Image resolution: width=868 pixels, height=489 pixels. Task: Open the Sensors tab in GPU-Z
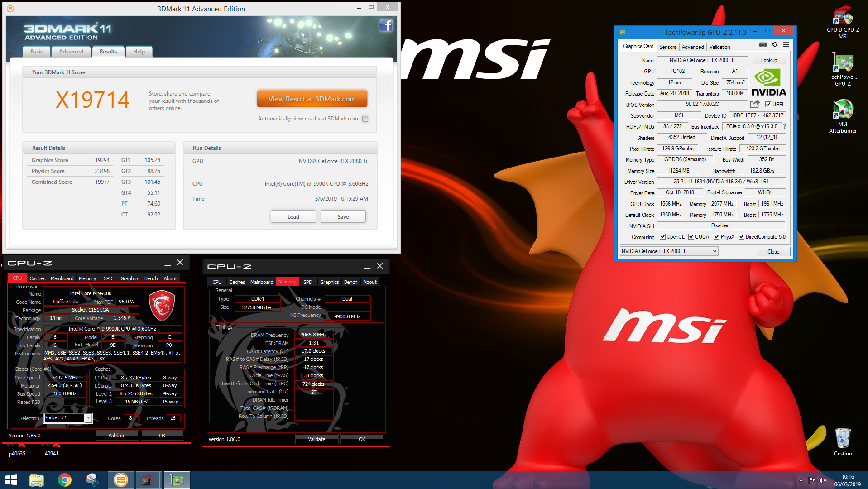coord(667,47)
